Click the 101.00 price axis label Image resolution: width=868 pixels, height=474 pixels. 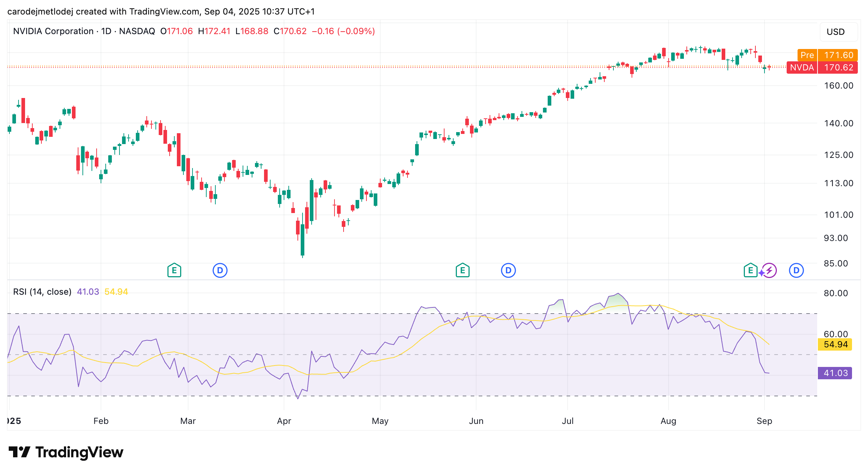pos(839,215)
